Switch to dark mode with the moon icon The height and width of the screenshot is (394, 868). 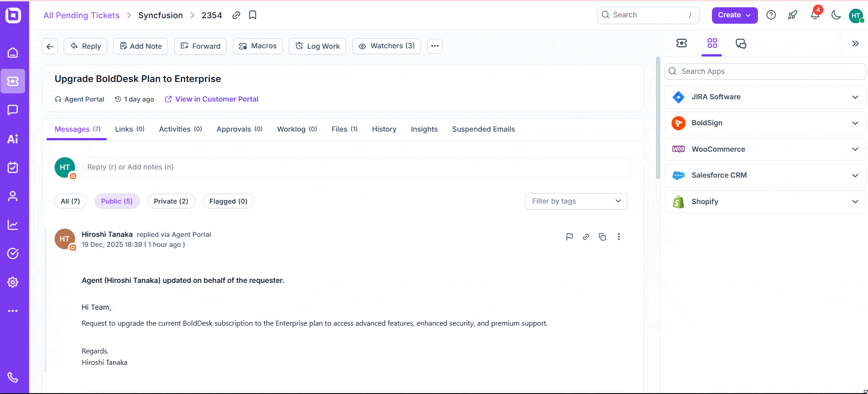(x=836, y=15)
